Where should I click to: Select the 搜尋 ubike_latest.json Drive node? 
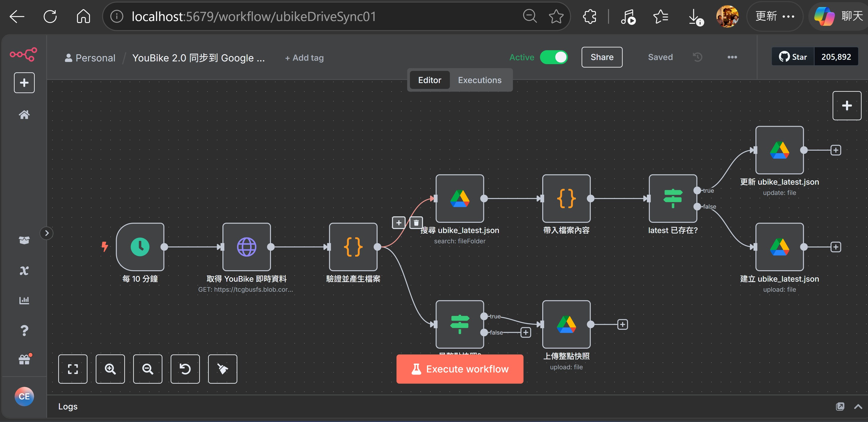[x=460, y=198]
